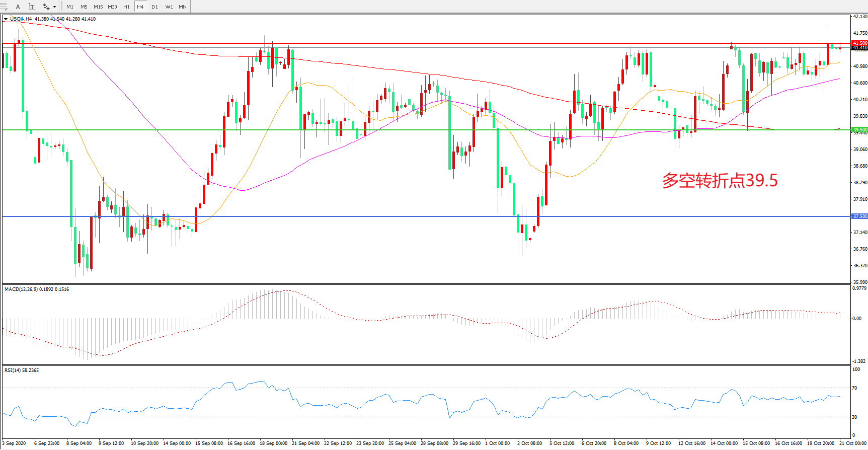The height and width of the screenshot is (450, 868).
Task: Switch chart to M15 timeframe
Action: coord(98,7)
